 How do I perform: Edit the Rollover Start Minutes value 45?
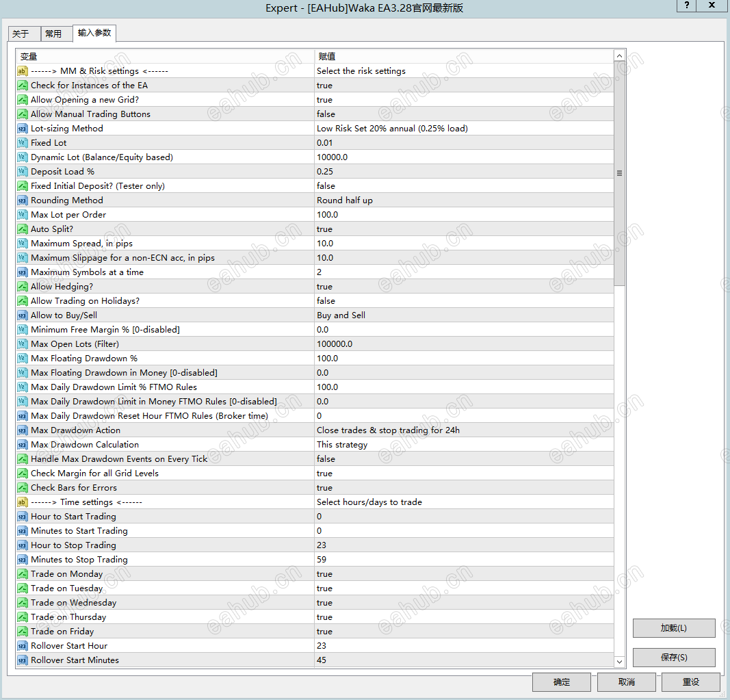[x=464, y=660]
